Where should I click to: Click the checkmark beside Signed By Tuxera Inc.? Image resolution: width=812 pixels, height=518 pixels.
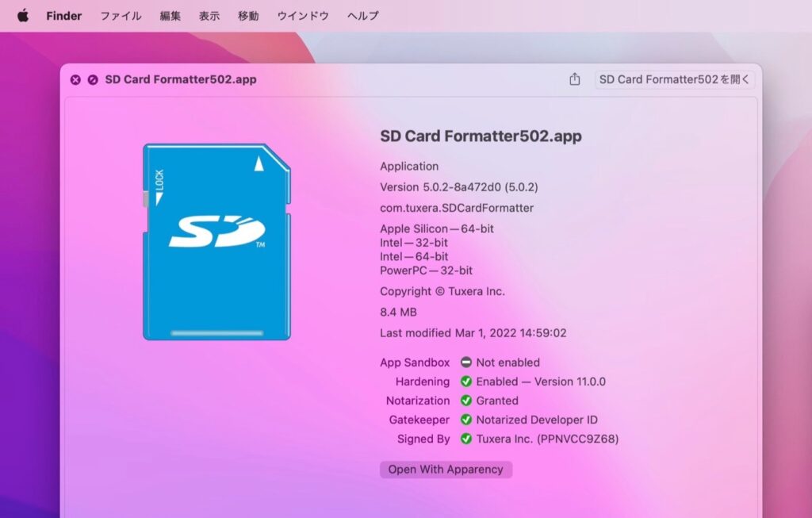point(466,439)
